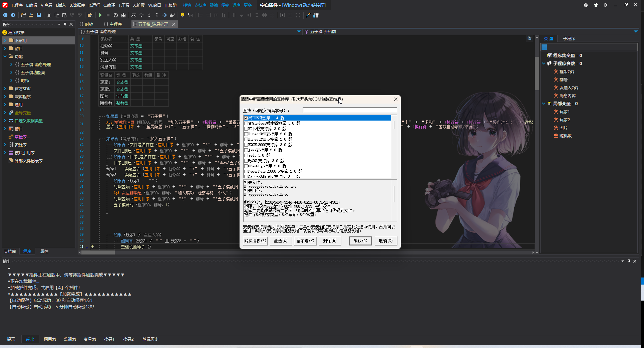Screen dimensions: 644x348
Task: Check DirectX3D支持库 2.0 版 checkbox
Action: tap(246, 139)
